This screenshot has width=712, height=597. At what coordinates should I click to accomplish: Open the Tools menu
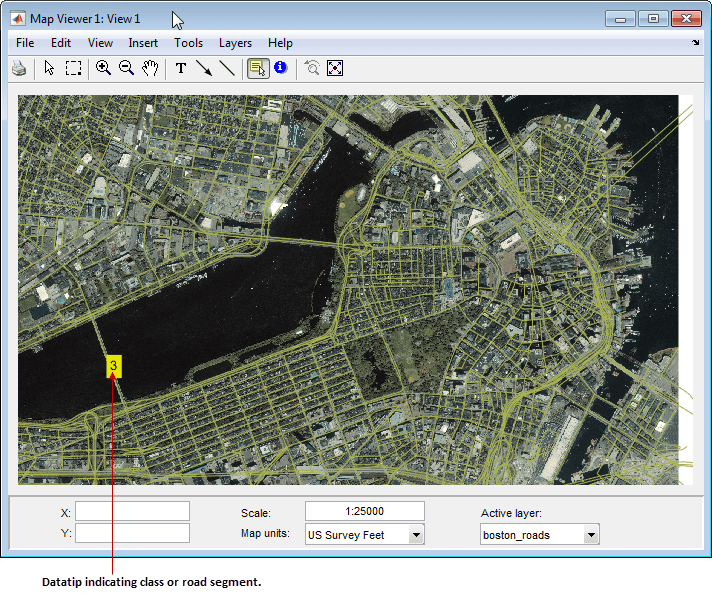pos(188,43)
